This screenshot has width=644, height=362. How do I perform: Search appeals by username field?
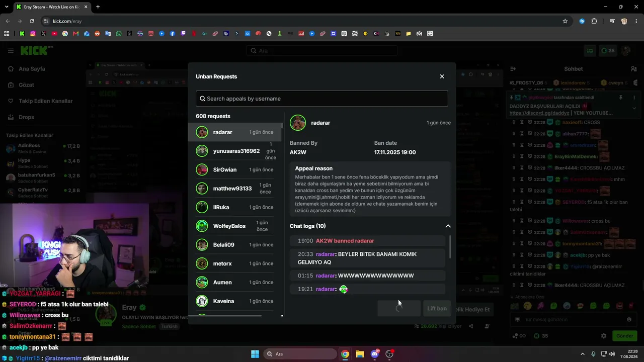point(321,99)
